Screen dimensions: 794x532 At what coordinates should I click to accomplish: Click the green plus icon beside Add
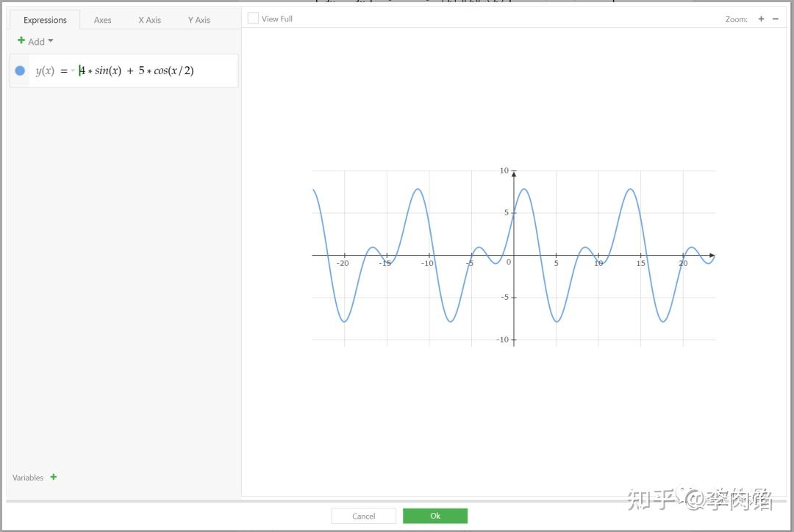click(x=21, y=41)
